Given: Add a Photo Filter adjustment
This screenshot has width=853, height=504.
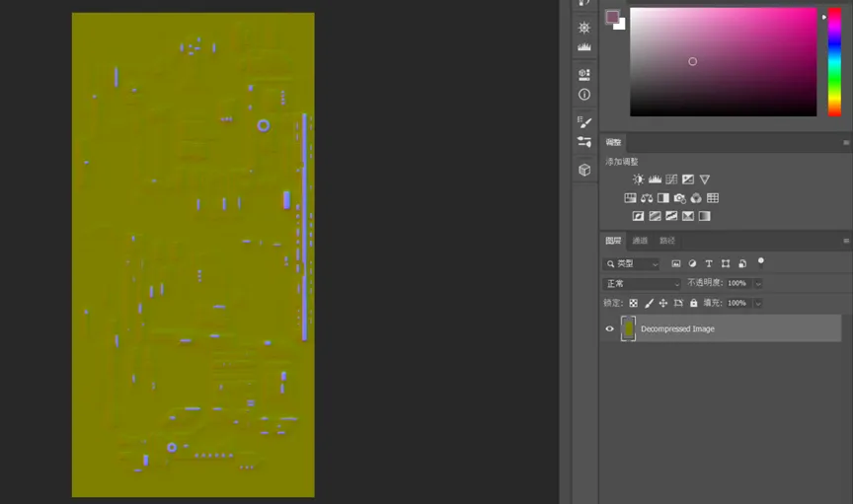Looking at the screenshot, I should pos(679,198).
